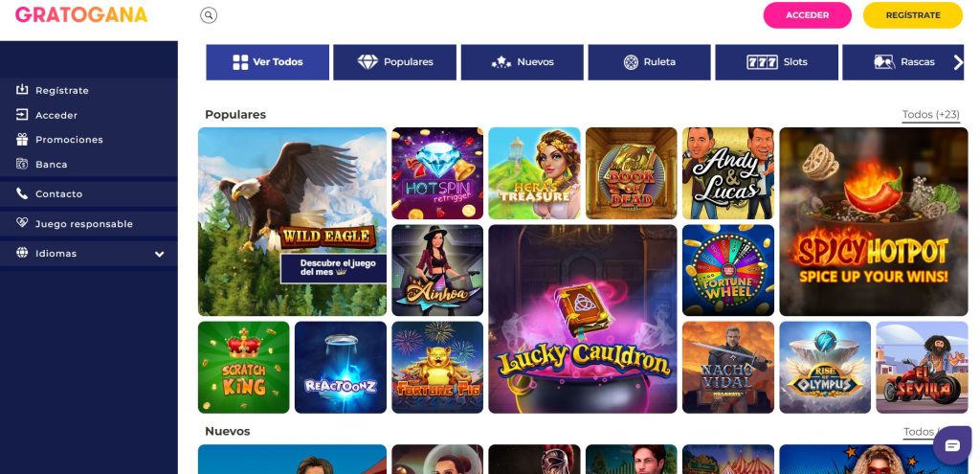Open the Wild Eagle game of the month
The image size is (980, 474).
[292, 221]
